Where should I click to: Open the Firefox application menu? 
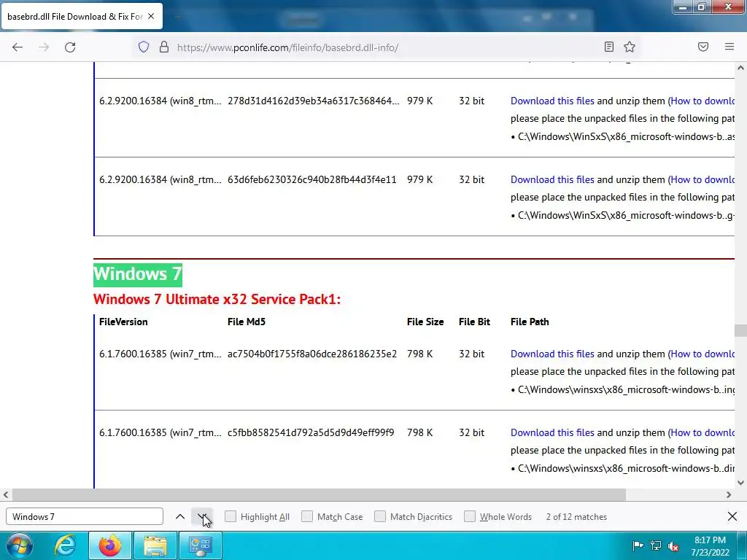pos(729,47)
